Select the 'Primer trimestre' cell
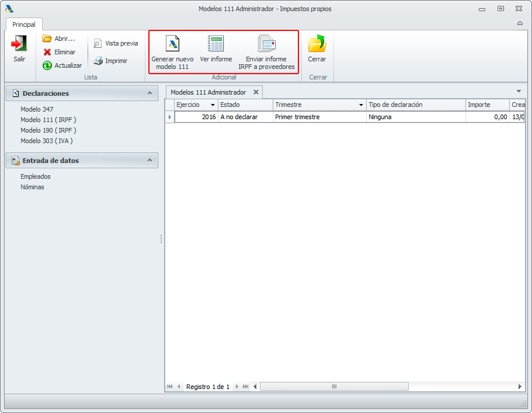 point(319,117)
